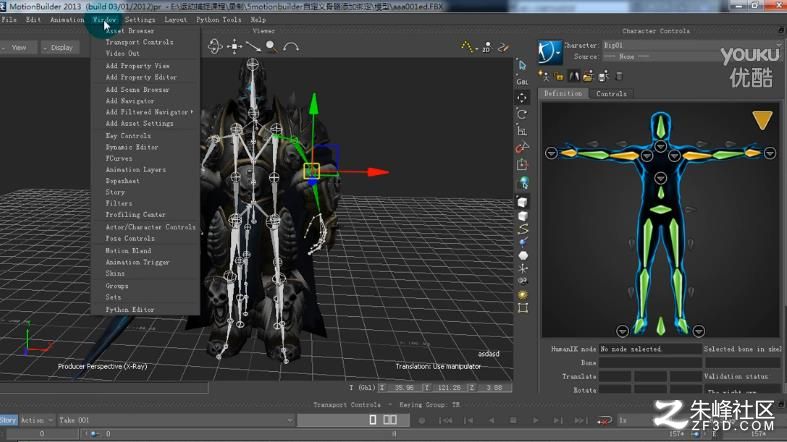Viewport: 787px width, 442px height.
Task: Select the green head bone cell
Action: [x=661, y=126]
